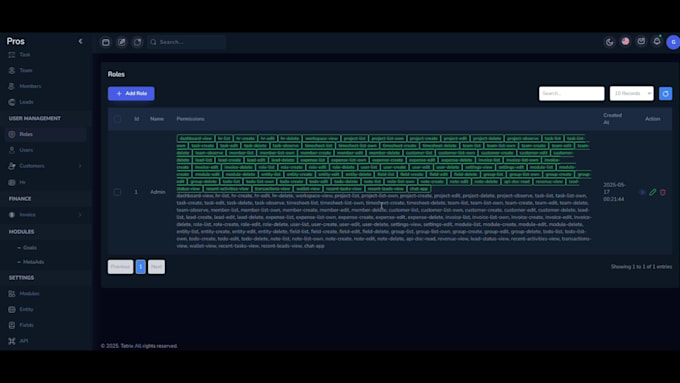Click the Task sidebar icon
Viewport: 680px width, 383px height.
point(12,55)
